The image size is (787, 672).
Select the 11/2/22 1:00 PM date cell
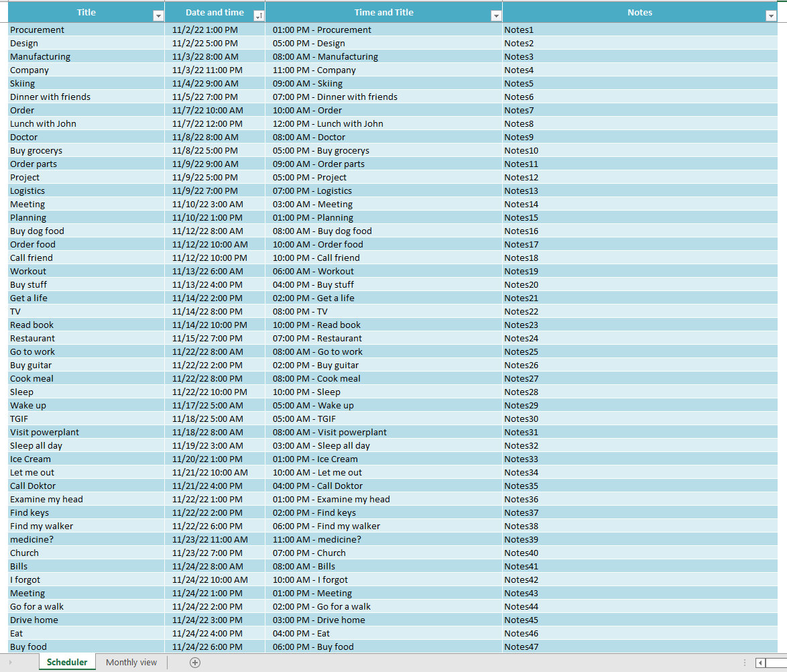[215, 30]
